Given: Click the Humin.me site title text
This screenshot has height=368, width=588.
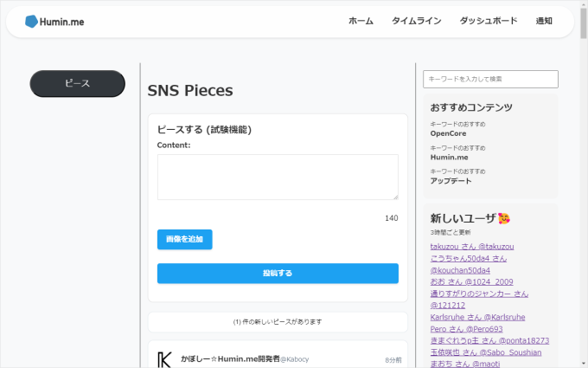Looking at the screenshot, I should 62,22.
